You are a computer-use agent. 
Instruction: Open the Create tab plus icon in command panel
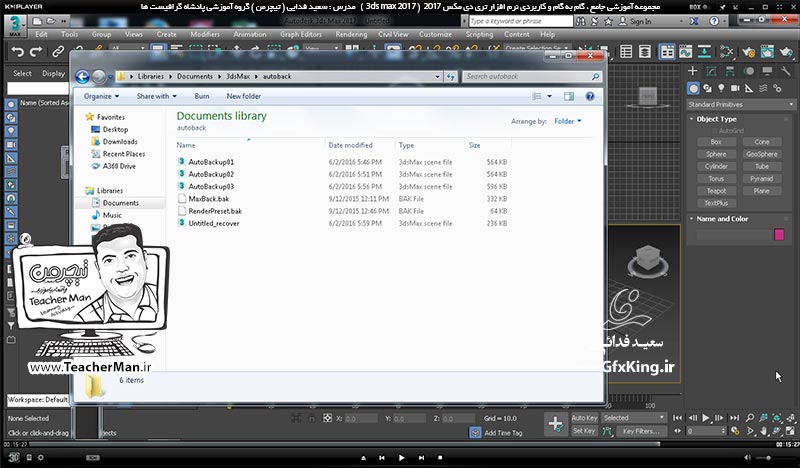pos(692,71)
